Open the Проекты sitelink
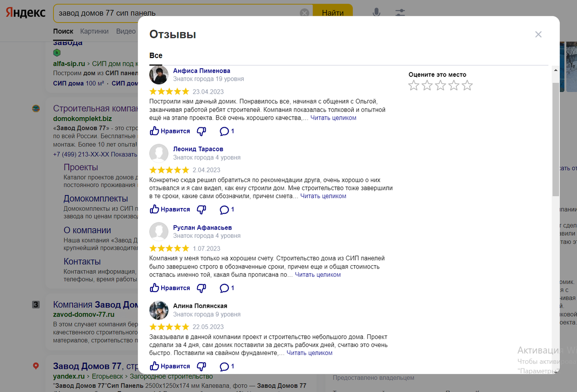The height and width of the screenshot is (392, 577). click(81, 167)
